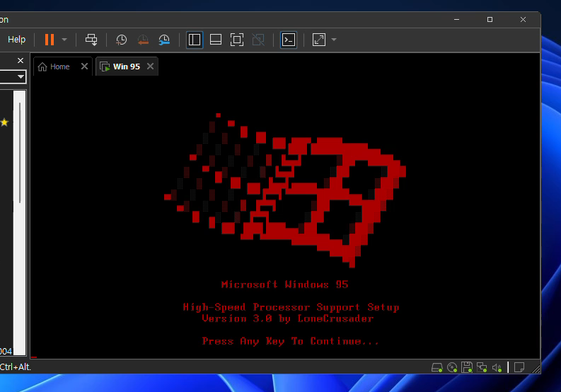Viewport: 561px width, 392px height.
Task: Click the disabled Unity mode icon
Action: [x=258, y=40]
